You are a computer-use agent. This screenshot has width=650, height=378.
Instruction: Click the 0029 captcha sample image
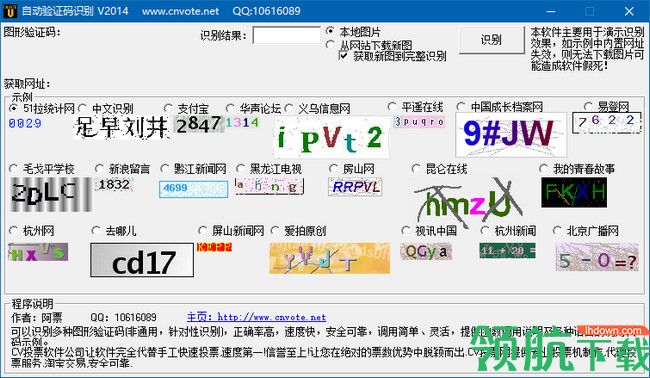click(25, 123)
